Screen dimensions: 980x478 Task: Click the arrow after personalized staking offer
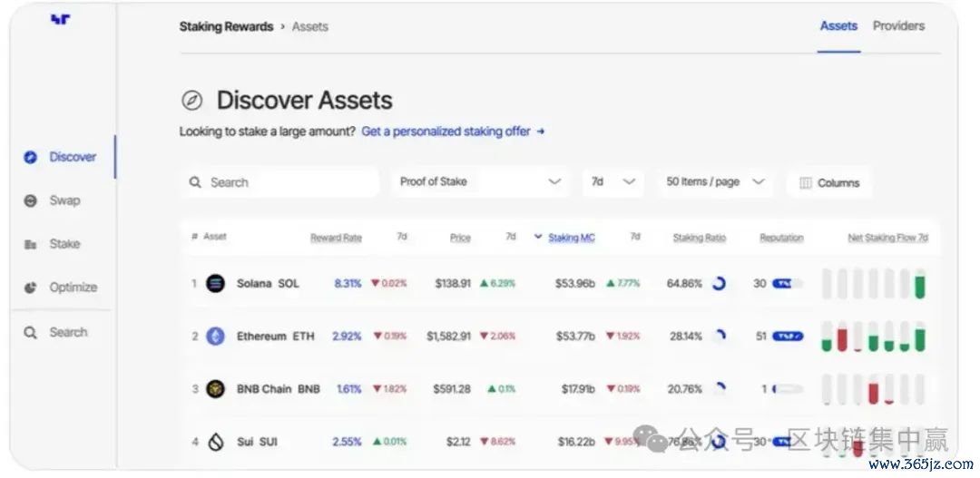541,132
